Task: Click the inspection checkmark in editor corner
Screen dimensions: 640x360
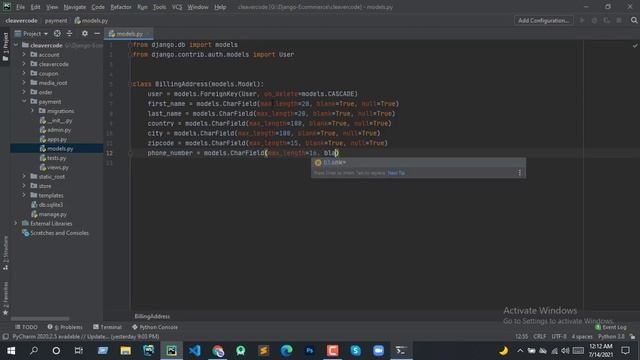Action: click(x=635, y=46)
